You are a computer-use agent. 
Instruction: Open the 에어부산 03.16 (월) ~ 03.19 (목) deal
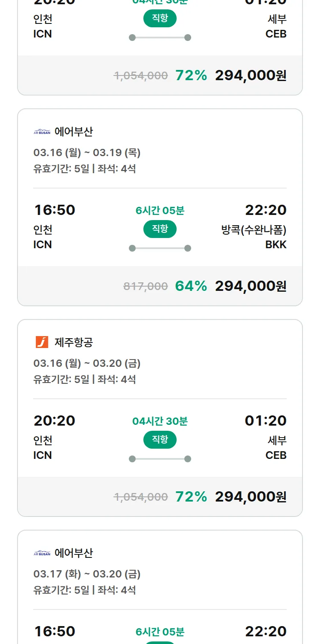click(x=87, y=153)
